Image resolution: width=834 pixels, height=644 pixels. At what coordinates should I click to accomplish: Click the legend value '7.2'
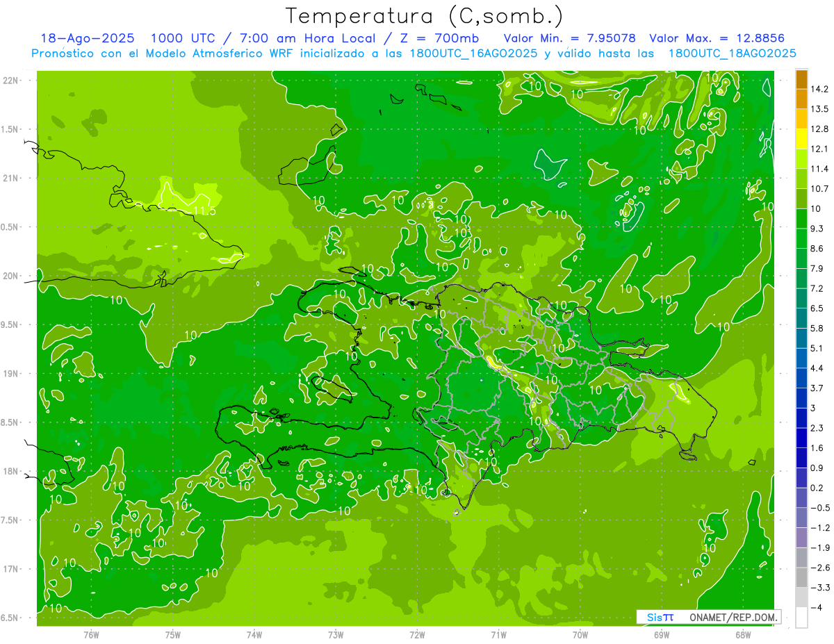pyautogui.click(x=817, y=288)
